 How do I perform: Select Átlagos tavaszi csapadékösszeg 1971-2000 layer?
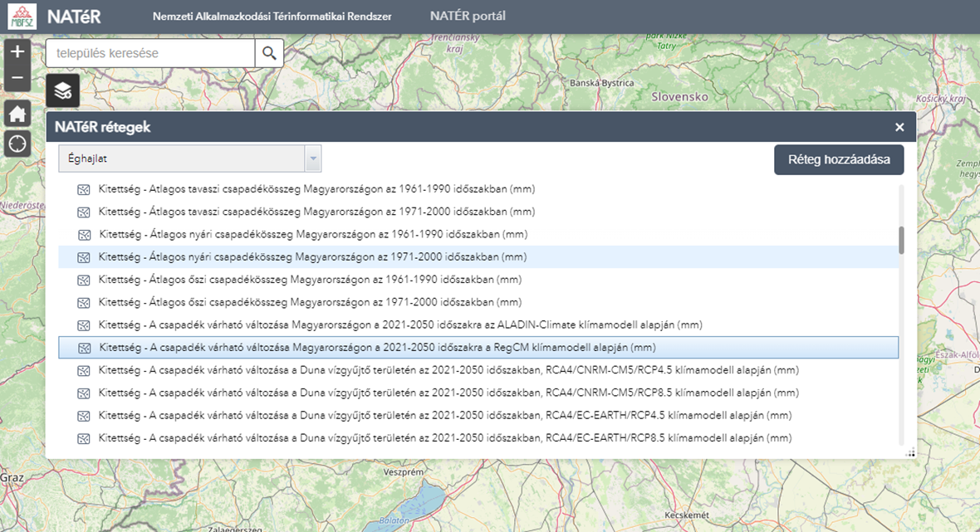pos(316,212)
